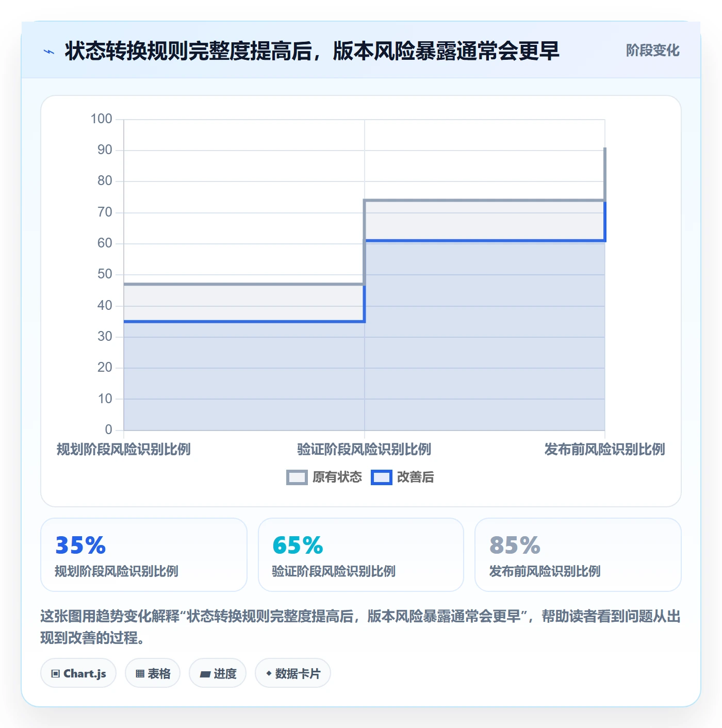Toggle the 原有状态 legend swatch
The width and height of the screenshot is (722, 728).
(297, 477)
